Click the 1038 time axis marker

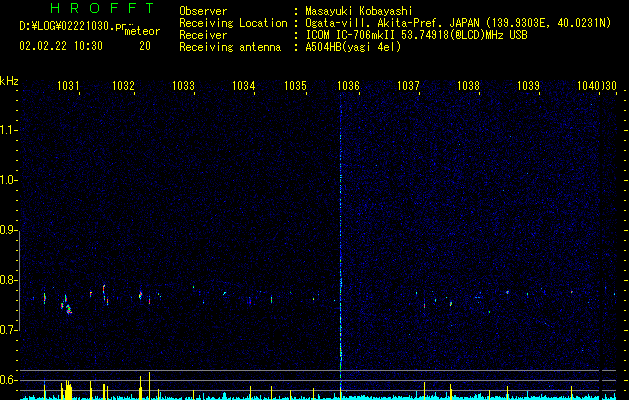click(468, 86)
